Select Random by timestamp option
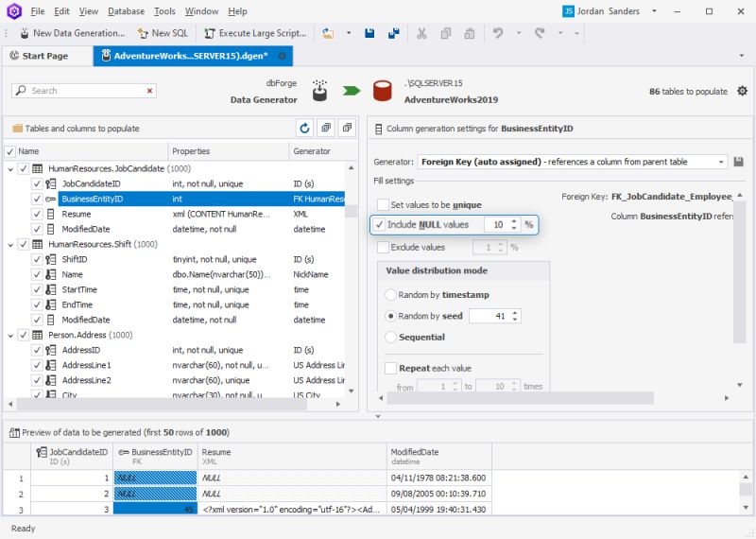The height and width of the screenshot is (539, 756). [390, 294]
